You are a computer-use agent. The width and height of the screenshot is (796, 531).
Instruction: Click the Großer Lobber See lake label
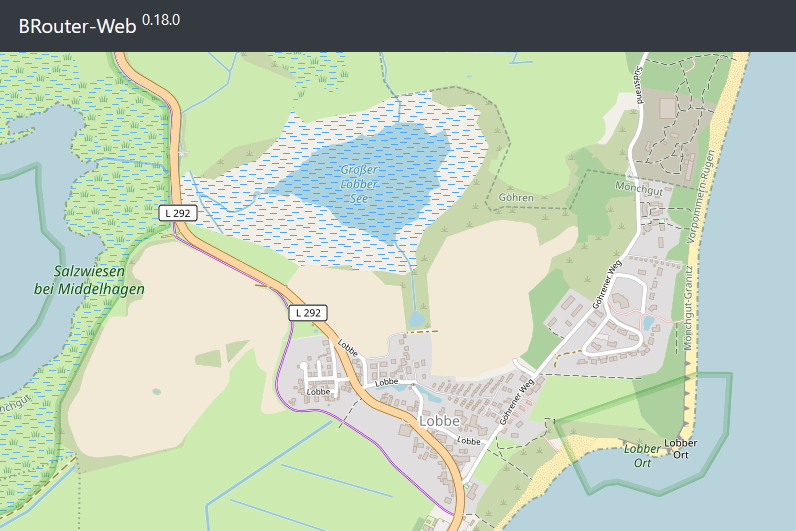pyautogui.click(x=359, y=184)
